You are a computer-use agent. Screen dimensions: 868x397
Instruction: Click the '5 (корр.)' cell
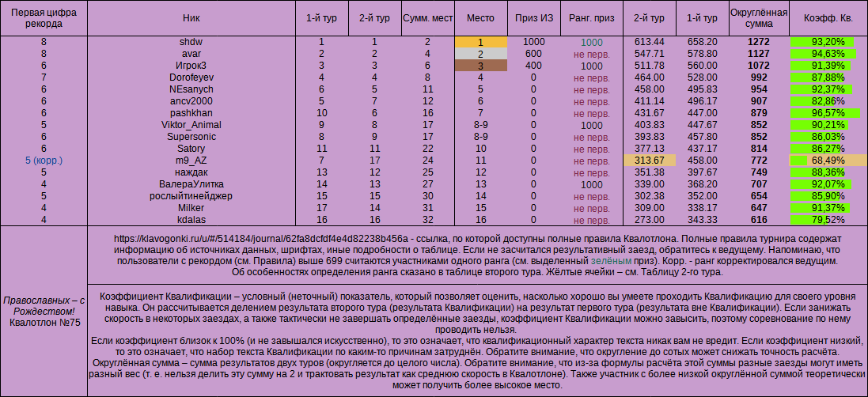(44, 161)
